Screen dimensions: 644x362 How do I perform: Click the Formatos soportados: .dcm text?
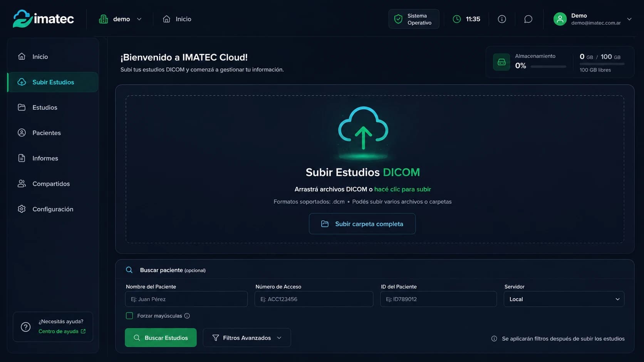tap(309, 202)
